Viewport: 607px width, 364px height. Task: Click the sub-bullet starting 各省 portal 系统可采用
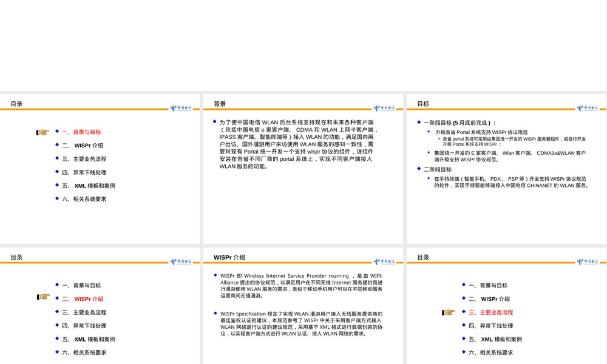(x=514, y=141)
